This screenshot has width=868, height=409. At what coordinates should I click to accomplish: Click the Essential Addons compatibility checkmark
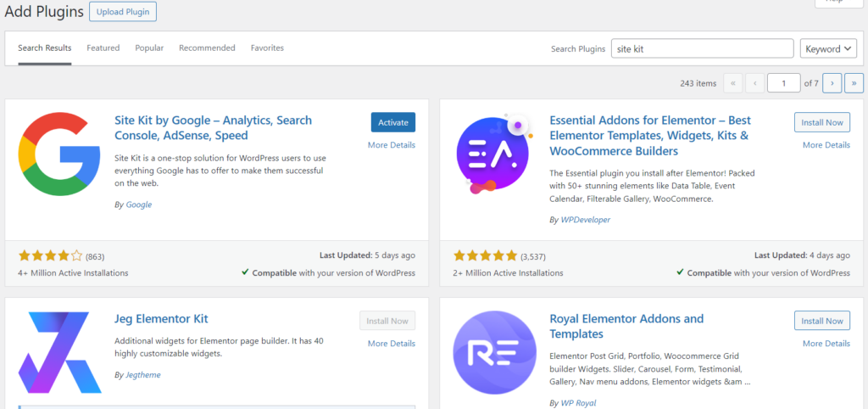pos(680,272)
